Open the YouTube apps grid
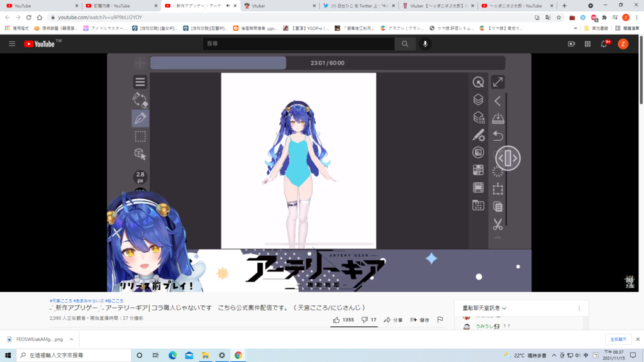 (588, 44)
